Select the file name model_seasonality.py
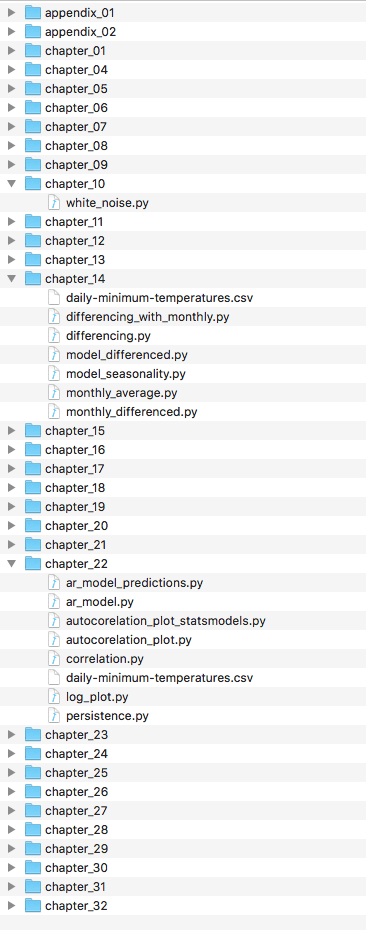366x930 pixels. (126, 374)
